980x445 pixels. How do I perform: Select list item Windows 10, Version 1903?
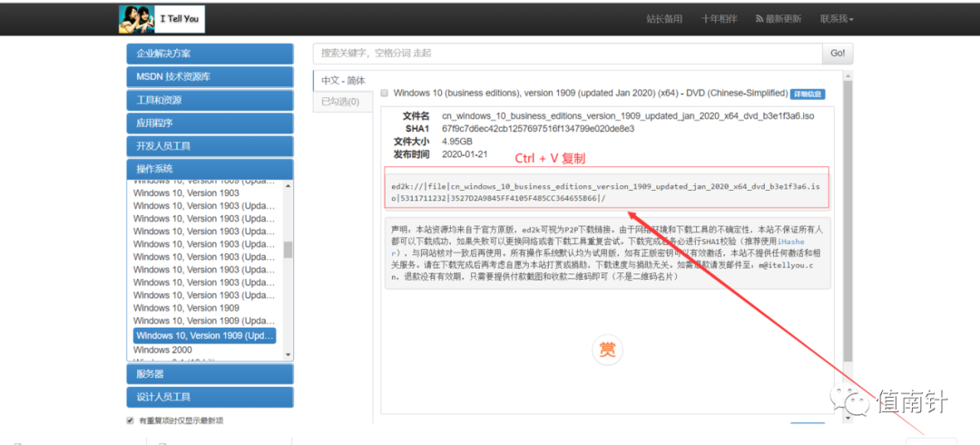186,193
